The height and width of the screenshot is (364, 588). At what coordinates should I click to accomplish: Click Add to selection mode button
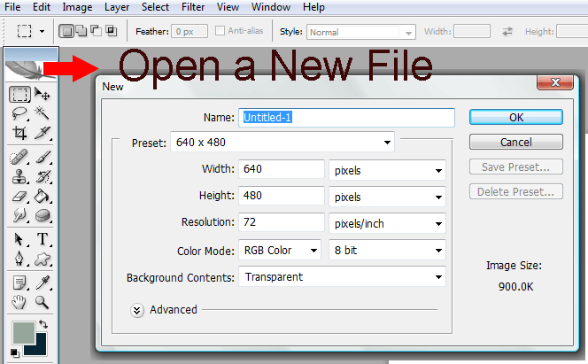click(81, 31)
